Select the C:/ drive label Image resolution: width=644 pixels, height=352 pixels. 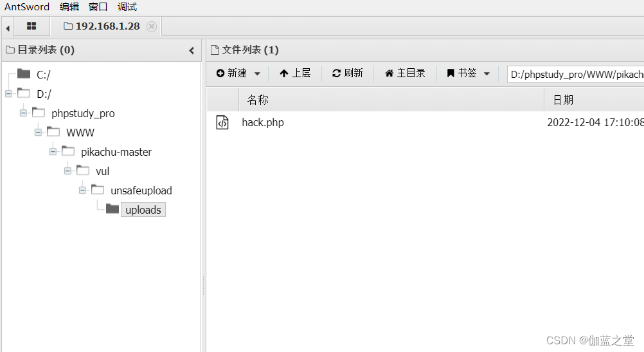[x=44, y=75]
